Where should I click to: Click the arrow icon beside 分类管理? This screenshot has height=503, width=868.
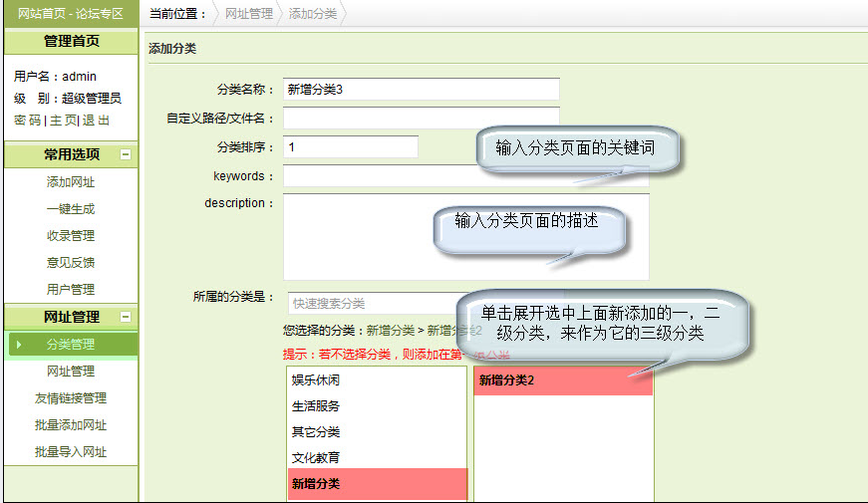(19, 345)
